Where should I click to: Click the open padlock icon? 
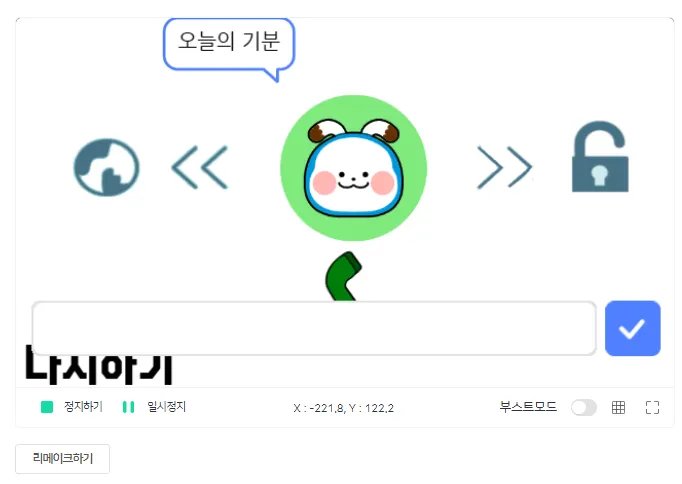(x=600, y=157)
